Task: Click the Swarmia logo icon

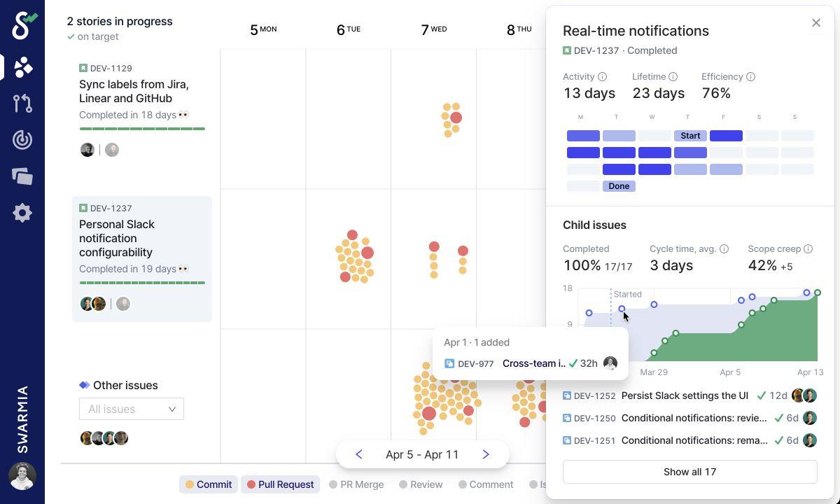Action: [22, 25]
